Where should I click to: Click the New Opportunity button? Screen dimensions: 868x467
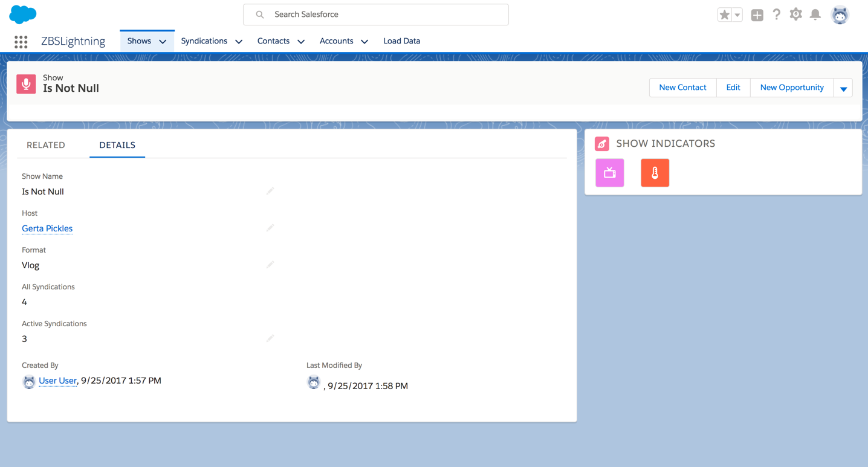click(792, 88)
